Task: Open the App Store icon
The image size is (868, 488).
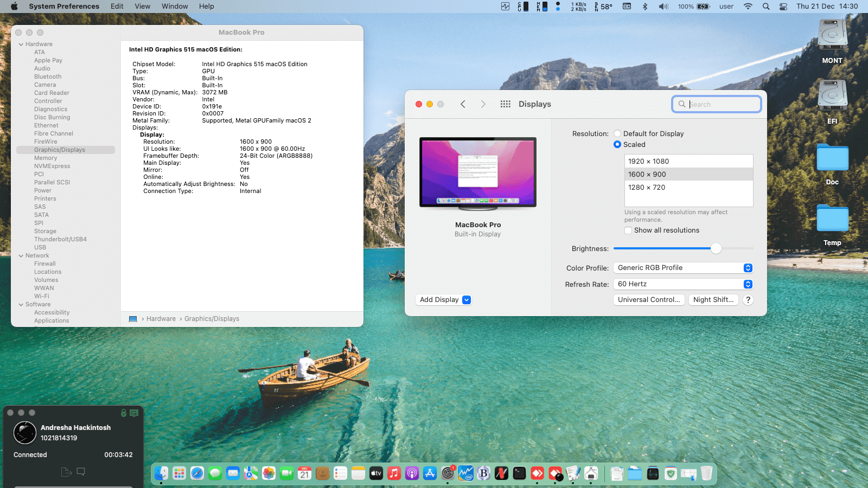Action: coord(430,473)
